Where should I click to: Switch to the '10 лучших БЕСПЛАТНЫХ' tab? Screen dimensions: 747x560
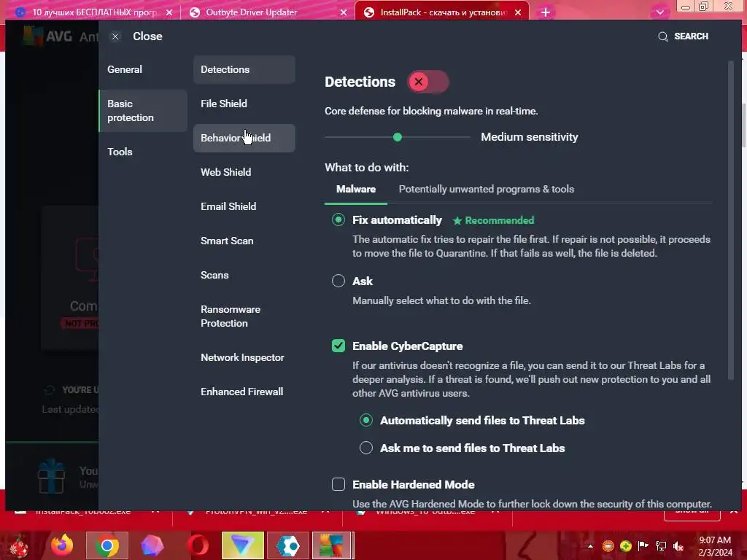point(94,12)
